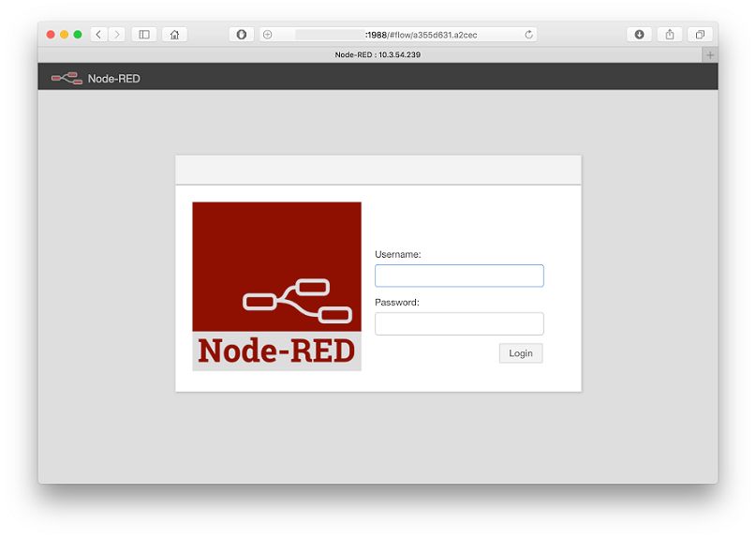Click the Node-RED header logo icon
This screenshot has height=538, width=756.
point(67,78)
